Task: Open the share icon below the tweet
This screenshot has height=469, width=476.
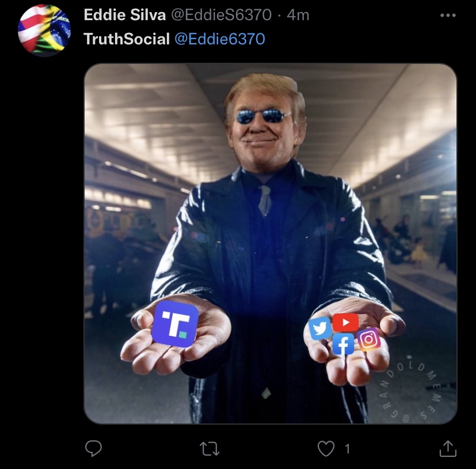Action: tap(448, 449)
